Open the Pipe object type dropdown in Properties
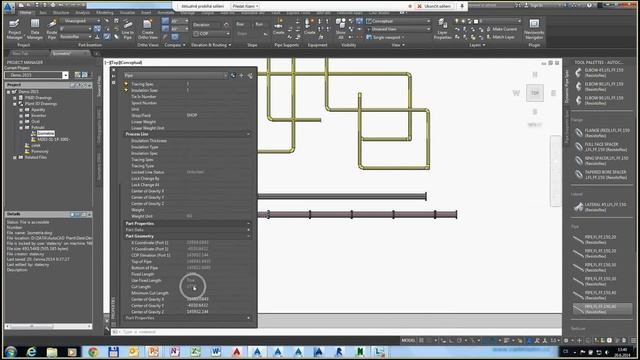The height and width of the screenshot is (360, 640). pyautogui.click(x=176, y=75)
